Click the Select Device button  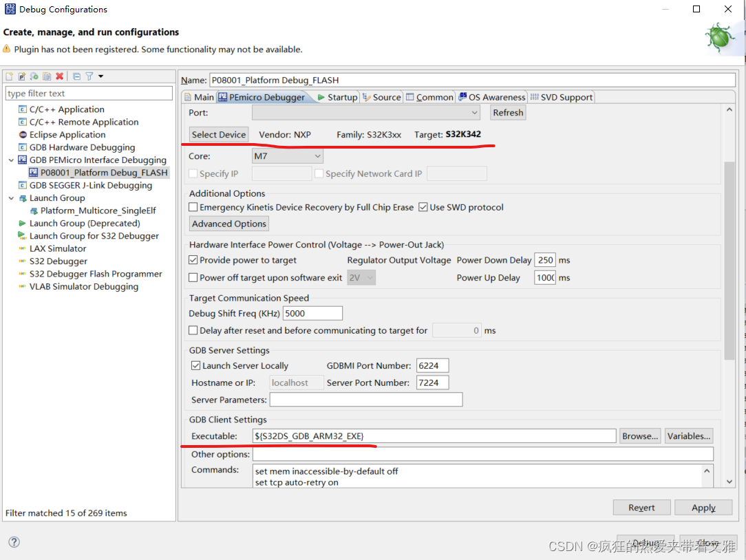(x=219, y=135)
